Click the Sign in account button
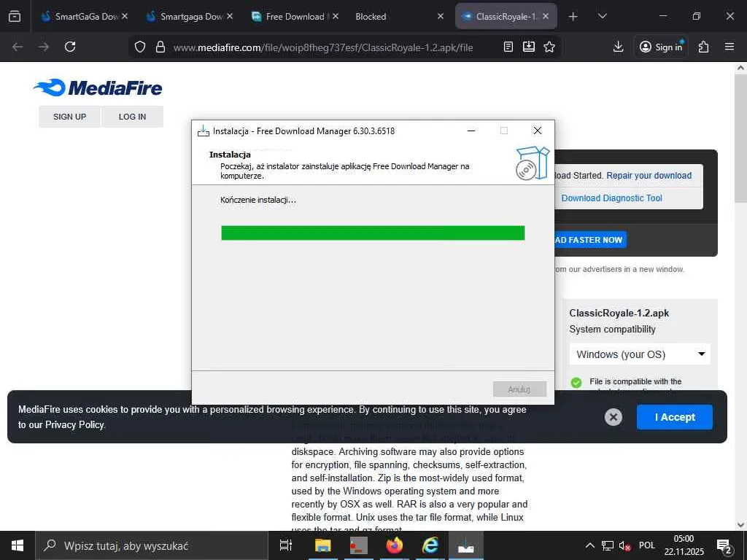Screen dimensions: 747x560 (x=661, y=47)
